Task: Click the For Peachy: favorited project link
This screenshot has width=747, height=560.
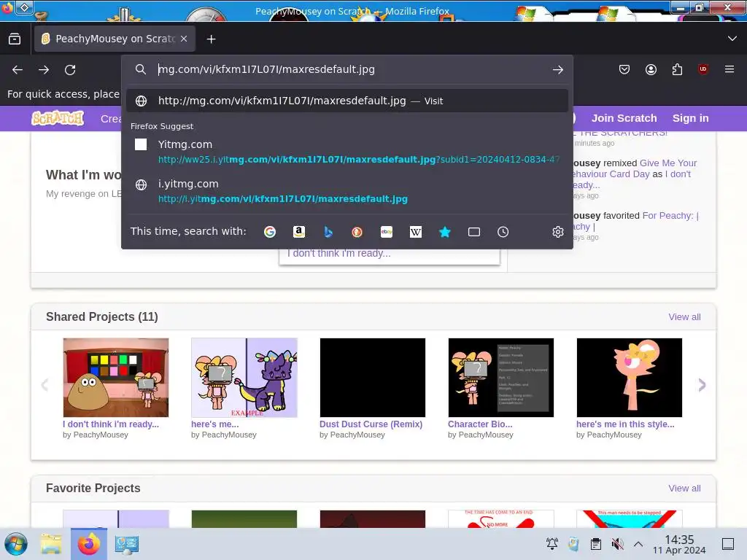Action: click(671, 216)
